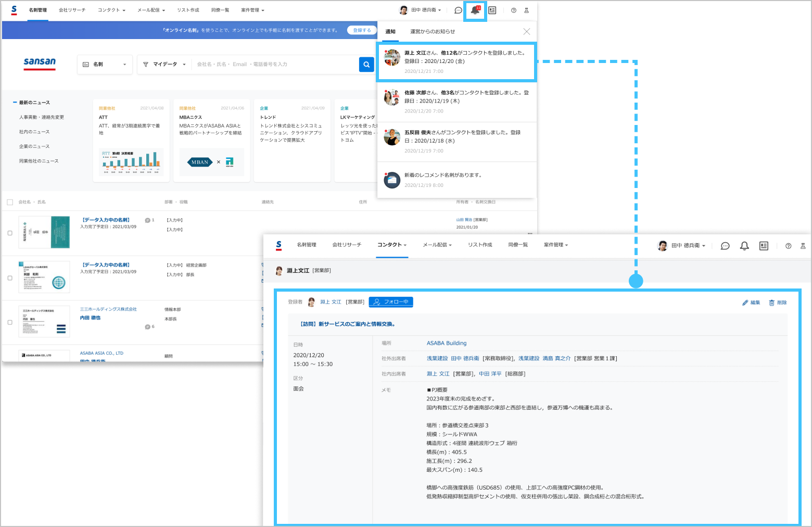Open the 中田 洋平 internal attendee link

(490, 374)
